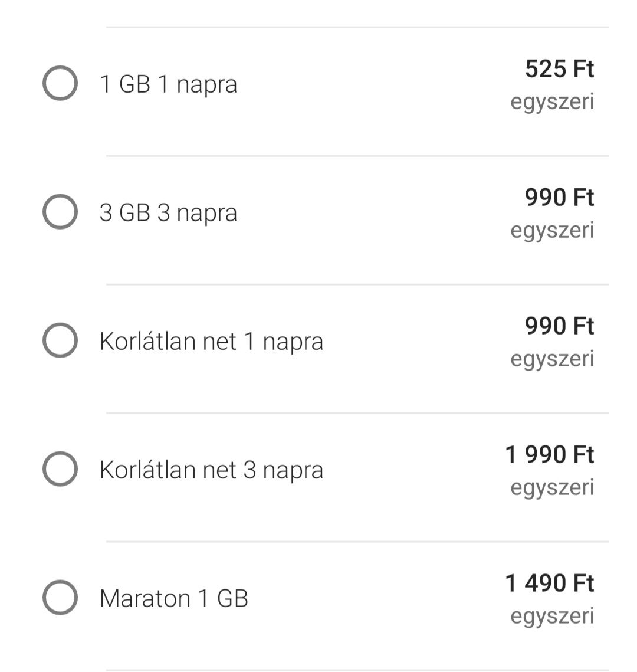Click the 990 Ft price of 3 GB package
Image resolution: width=637 pixels, height=672 pixels.
(x=560, y=198)
